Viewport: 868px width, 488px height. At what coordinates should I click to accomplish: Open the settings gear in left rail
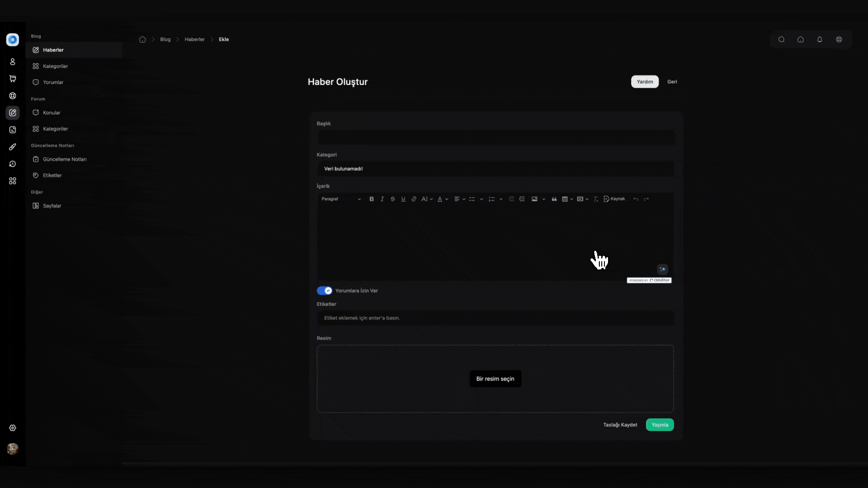tap(13, 428)
